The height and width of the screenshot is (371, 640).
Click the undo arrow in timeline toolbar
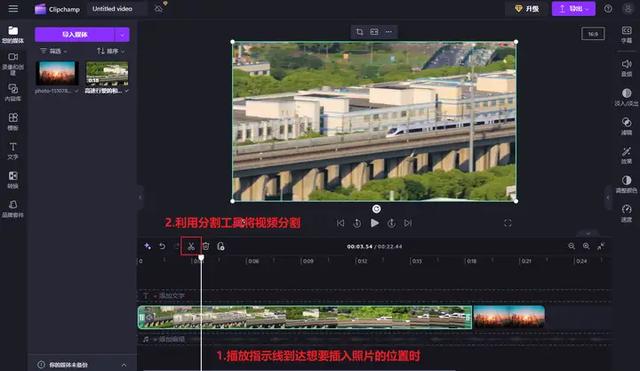click(x=162, y=246)
